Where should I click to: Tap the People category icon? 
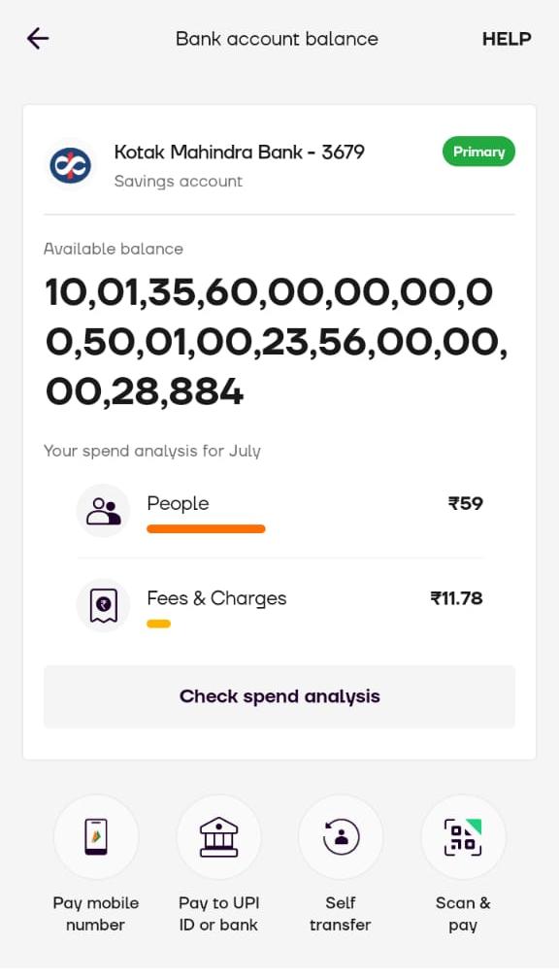click(x=103, y=511)
